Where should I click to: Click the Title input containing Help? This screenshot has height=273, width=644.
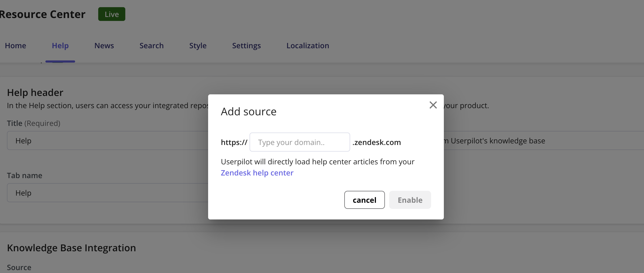[x=108, y=140]
